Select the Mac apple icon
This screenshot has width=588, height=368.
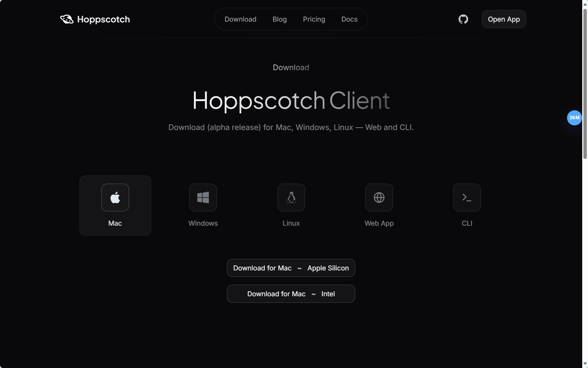click(x=115, y=198)
